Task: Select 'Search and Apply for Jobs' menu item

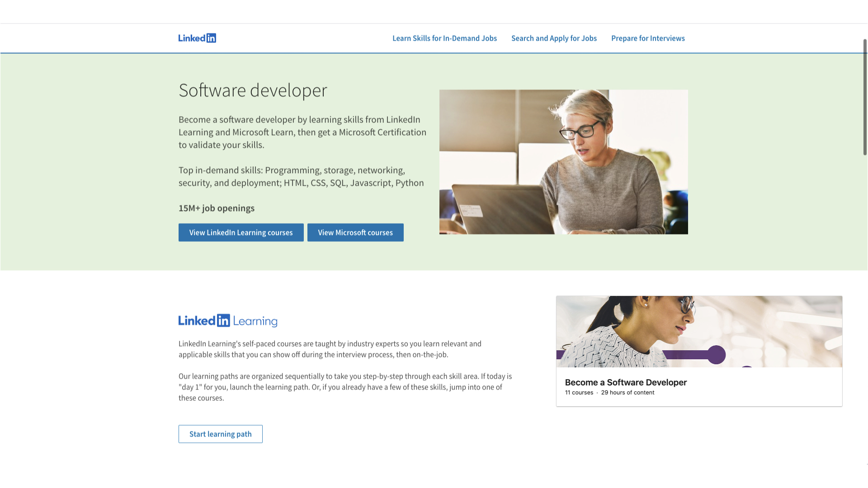Action: [554, 38]
